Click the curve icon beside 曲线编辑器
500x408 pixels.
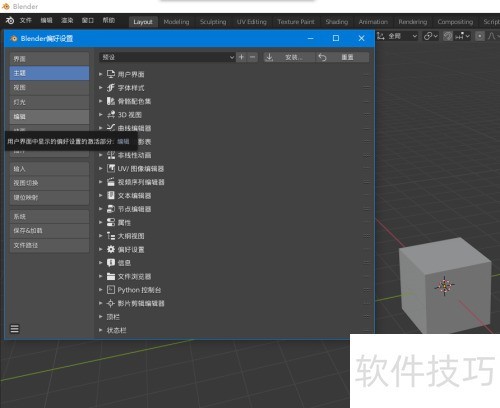[x=111, y=127]
